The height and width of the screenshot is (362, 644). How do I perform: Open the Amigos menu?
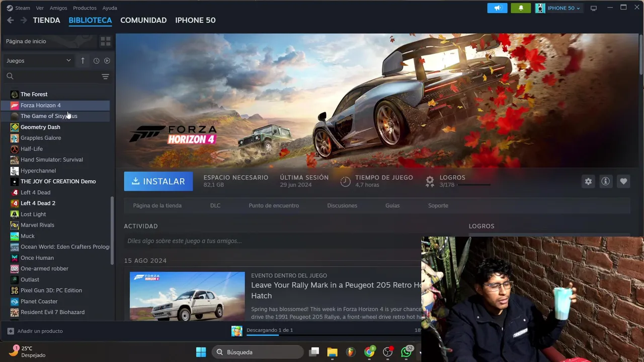tap(58, 8)
